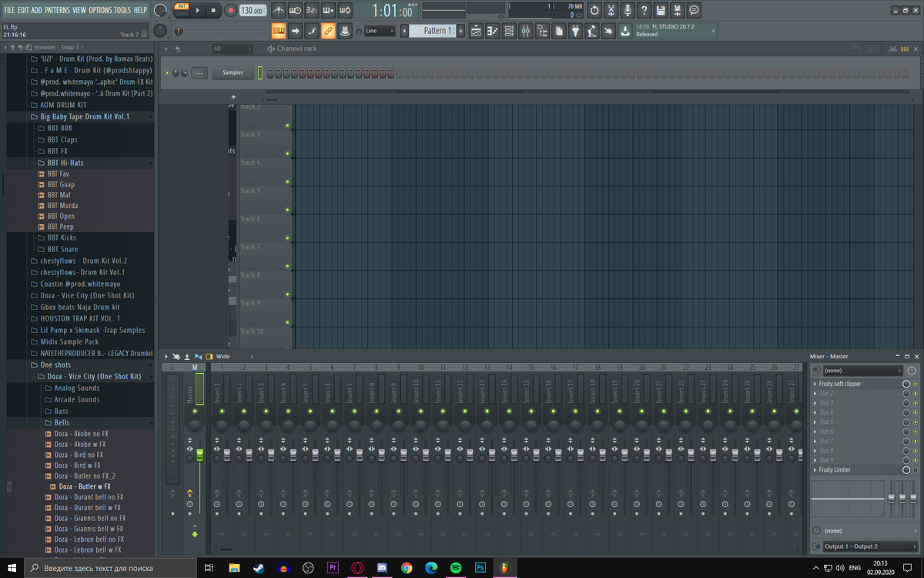924x578 pixels.
Task: Open the PATTERNS menu
Action: pyautogui.click(x=57, y=10)
